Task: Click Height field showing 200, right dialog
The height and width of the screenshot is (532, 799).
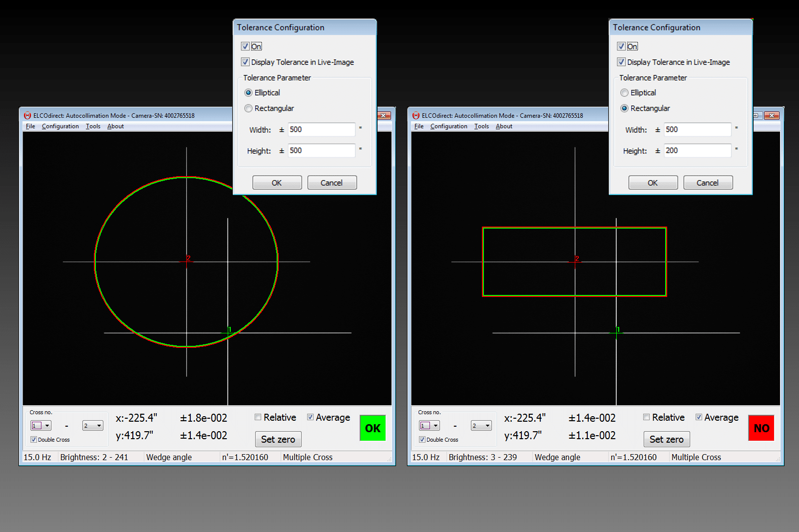Action: [x=698, y=150]
